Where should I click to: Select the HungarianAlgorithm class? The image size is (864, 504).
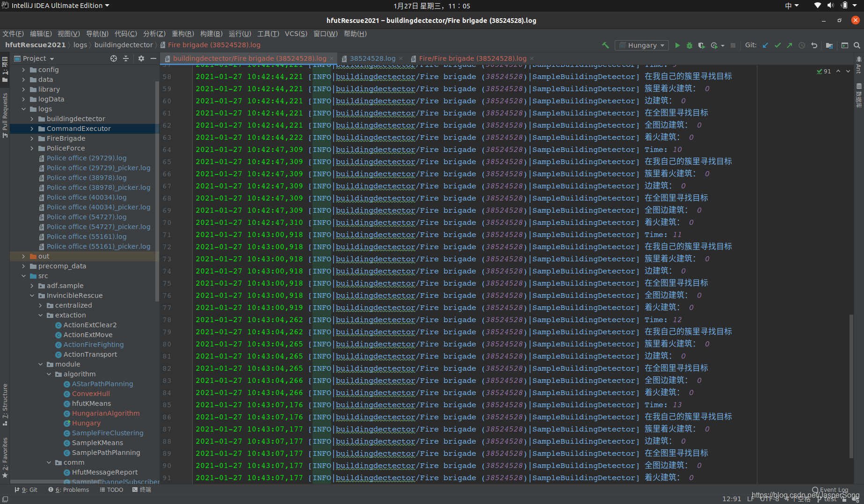point(106,413)
